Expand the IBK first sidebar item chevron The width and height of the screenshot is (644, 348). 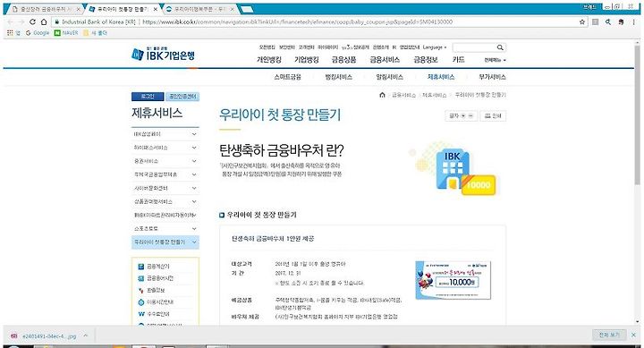point(194,134)
